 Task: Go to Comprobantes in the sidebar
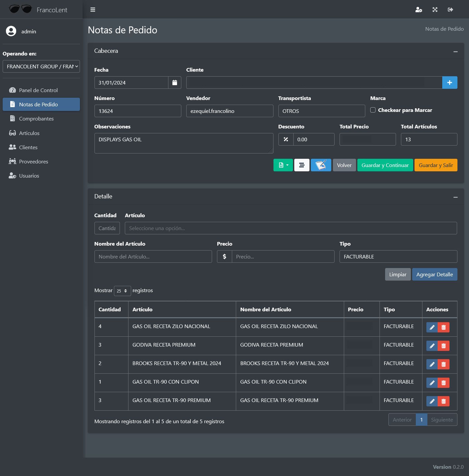36,119
